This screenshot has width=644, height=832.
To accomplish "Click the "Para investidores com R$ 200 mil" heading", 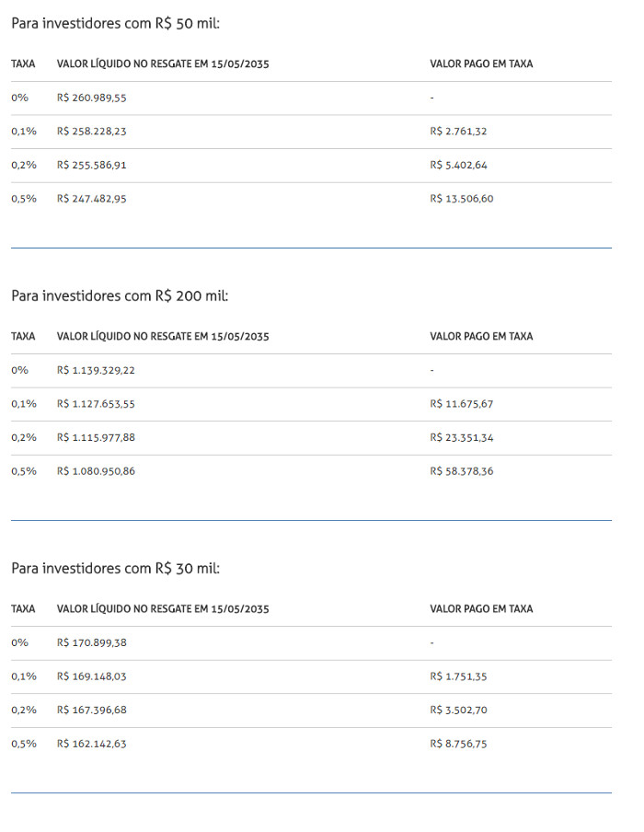I will pos(120,295).
